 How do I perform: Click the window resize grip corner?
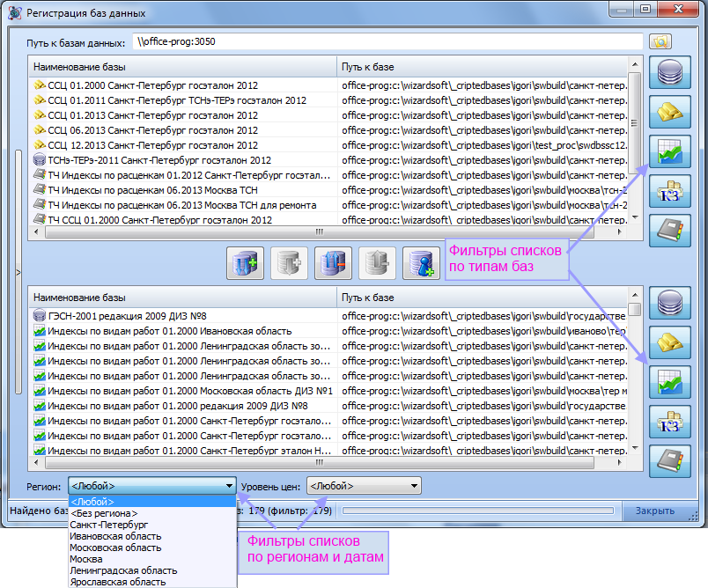(x=693, y=518)
